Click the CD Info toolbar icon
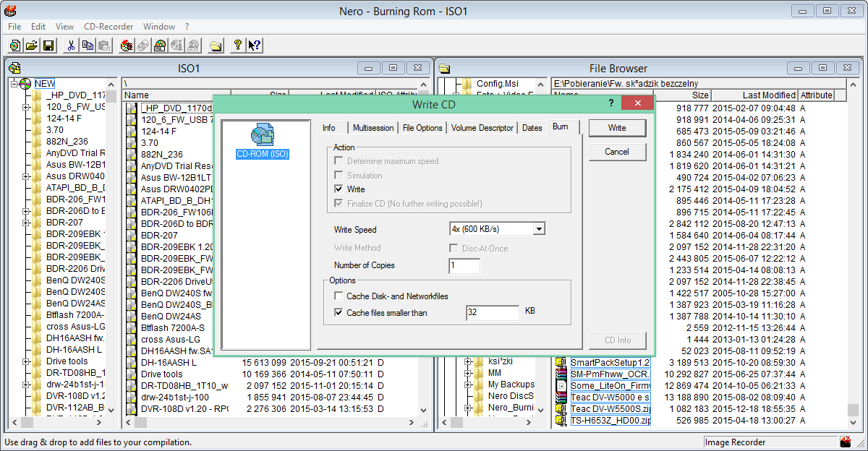 (176, 46)
